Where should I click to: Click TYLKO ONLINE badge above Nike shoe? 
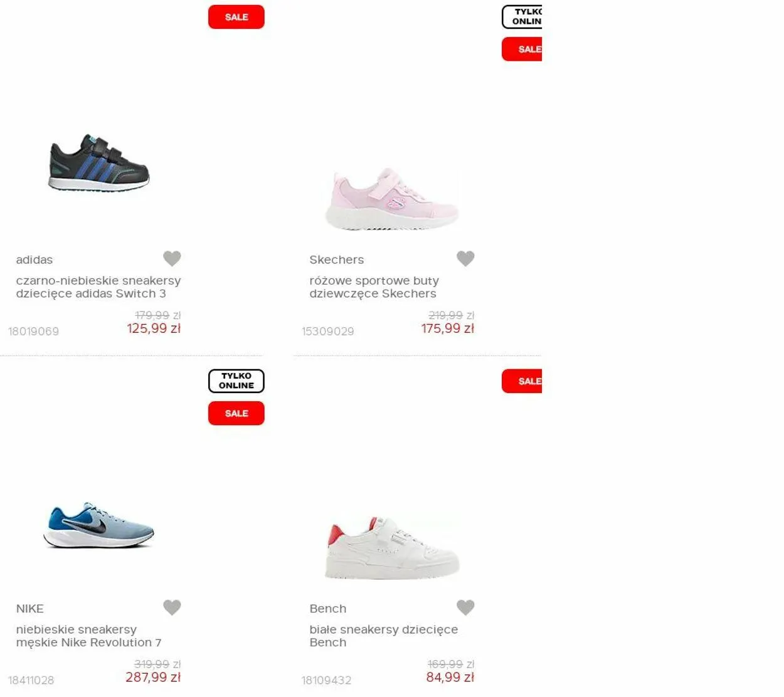(x=236, y=380)
